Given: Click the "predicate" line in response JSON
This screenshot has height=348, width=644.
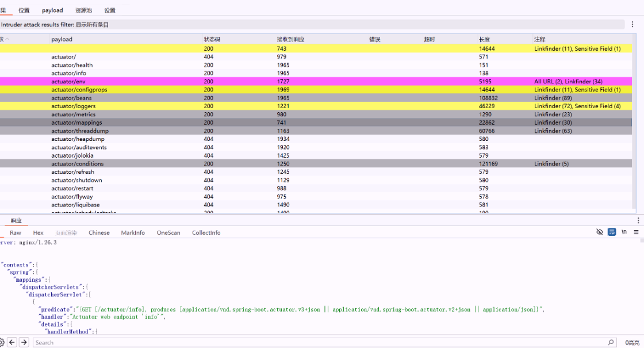Looking at the screenshot, I should click(292, 309).
